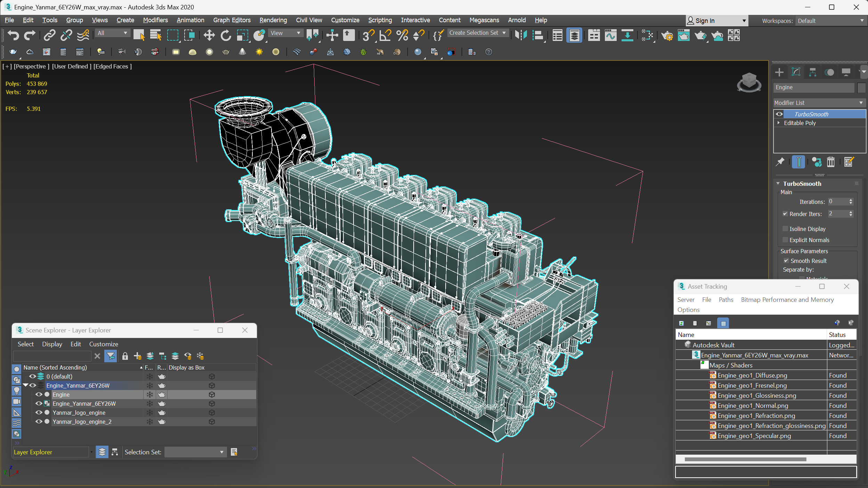Hide Yanmar_logo_engine_2 via eye icon

39,421
